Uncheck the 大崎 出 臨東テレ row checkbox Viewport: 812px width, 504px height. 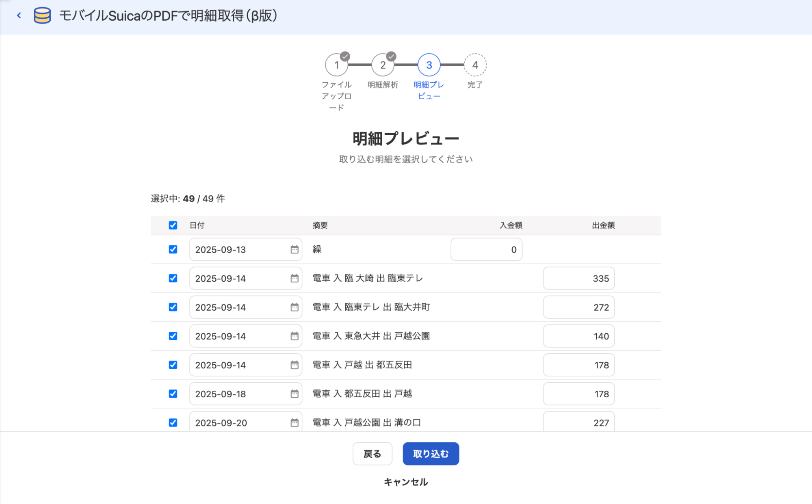(x=173, y=278)
